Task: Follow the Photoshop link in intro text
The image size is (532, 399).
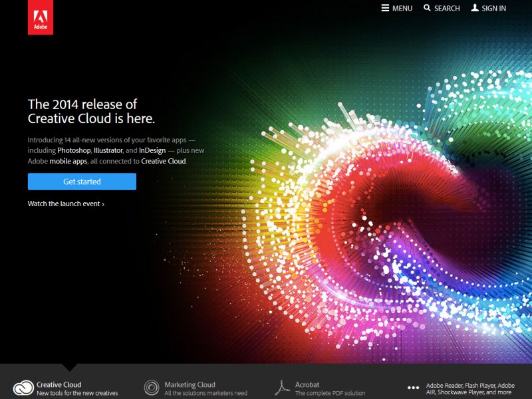Action: pyautogui.click(x=74, y=150)
